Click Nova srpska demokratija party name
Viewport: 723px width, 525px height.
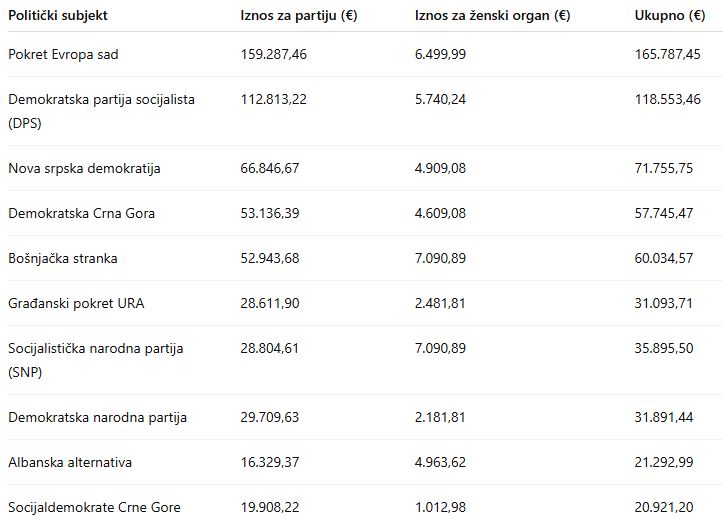pyautogui.click(x=84, y=168)
